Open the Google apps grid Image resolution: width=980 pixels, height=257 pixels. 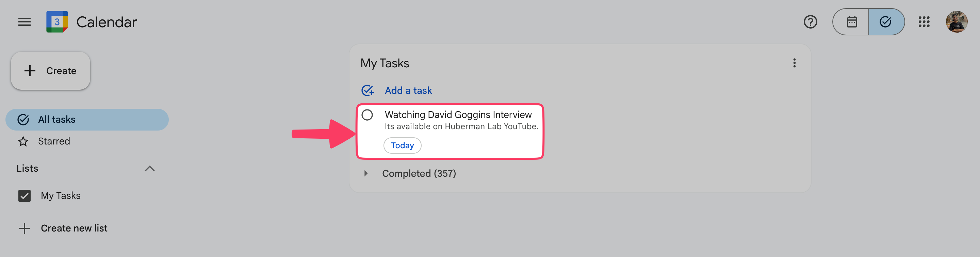coord(924,22)
